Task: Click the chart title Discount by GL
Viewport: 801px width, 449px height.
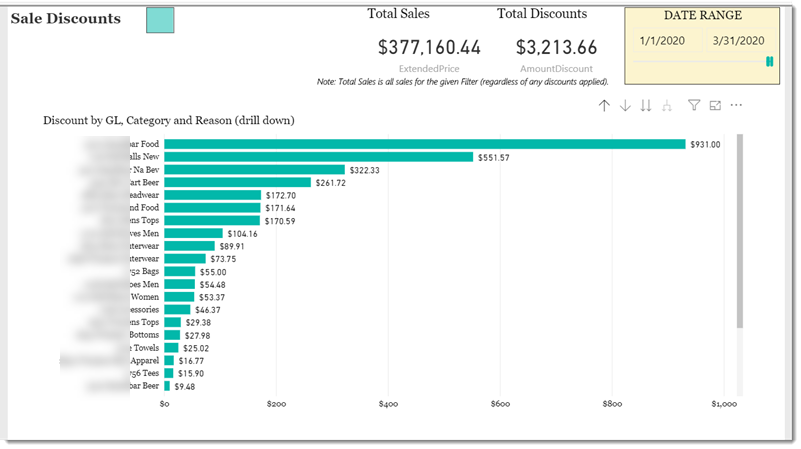Action: click(x=169, y=121)
